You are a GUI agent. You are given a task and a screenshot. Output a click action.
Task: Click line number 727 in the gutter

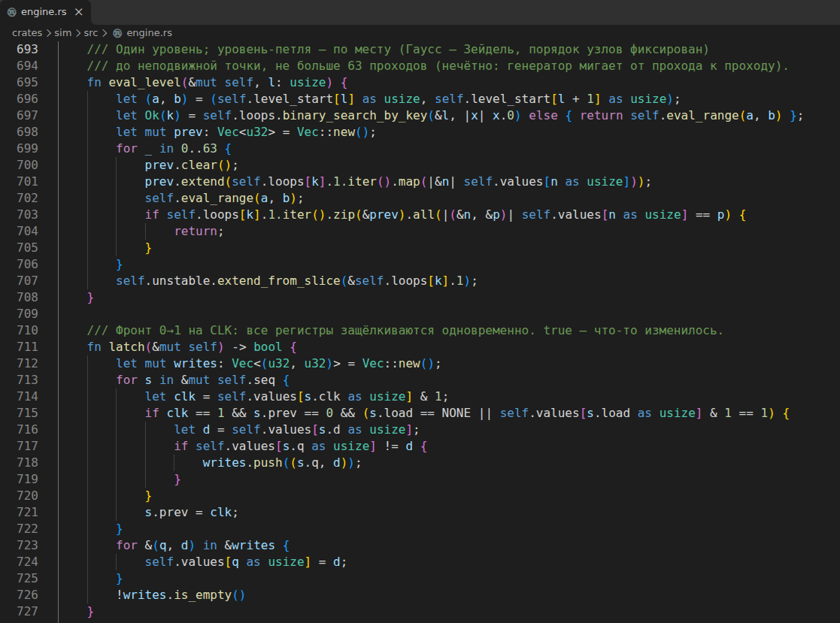tap(27, 611)
